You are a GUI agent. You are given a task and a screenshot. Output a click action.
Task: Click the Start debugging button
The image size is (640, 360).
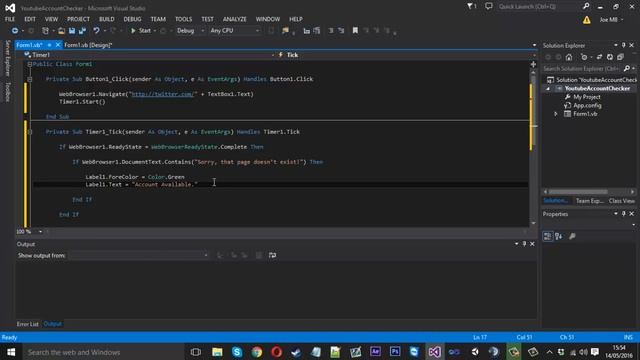pos(140,31)
